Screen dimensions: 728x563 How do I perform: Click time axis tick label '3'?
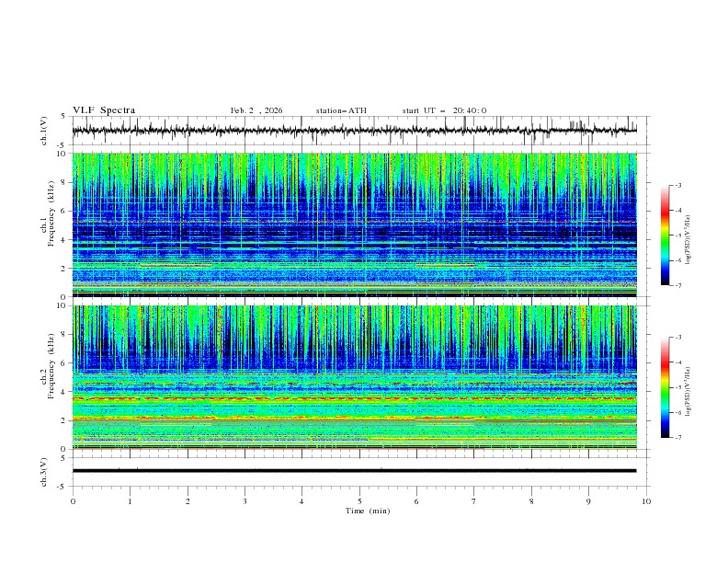point(245,501)
